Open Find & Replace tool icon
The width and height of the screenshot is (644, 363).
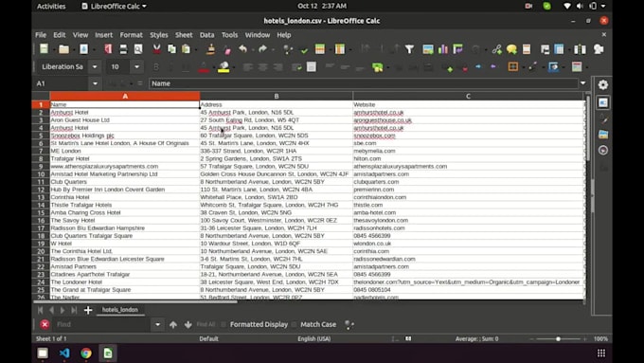click(x=288, y=49)
